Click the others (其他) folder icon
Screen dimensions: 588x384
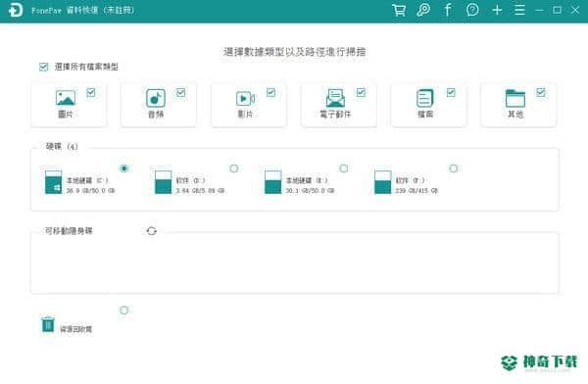515,98
